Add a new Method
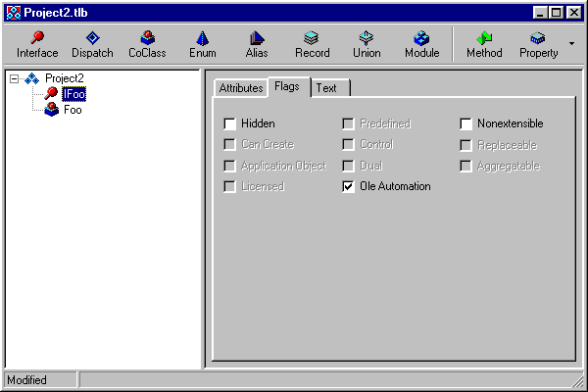588x392 pixels. coord(484,44)
